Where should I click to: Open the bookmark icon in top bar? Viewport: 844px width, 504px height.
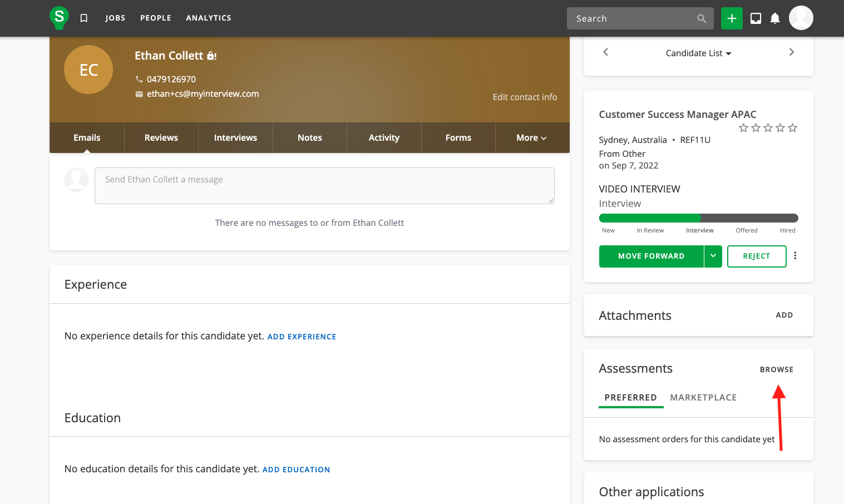click(84, 18)
